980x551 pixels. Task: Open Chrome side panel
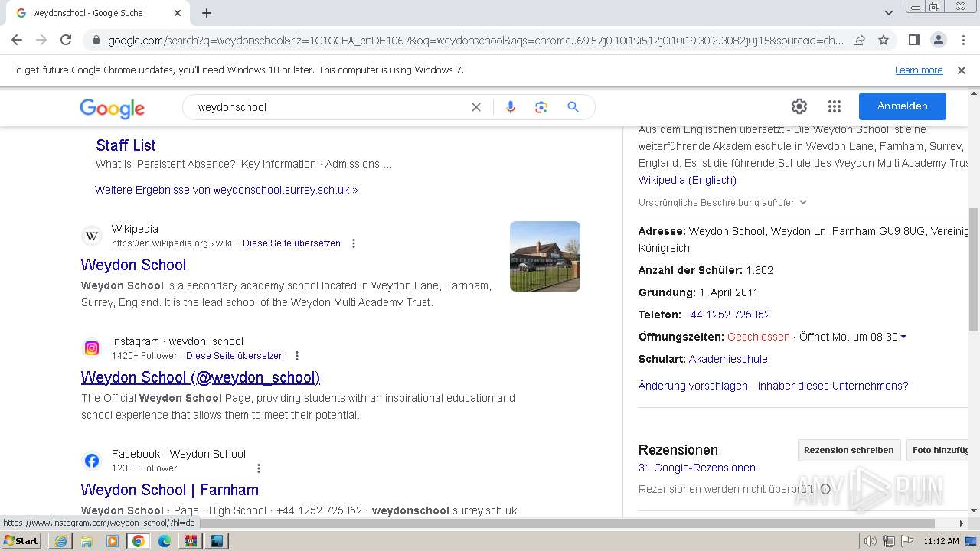click(x=913, y=40)
